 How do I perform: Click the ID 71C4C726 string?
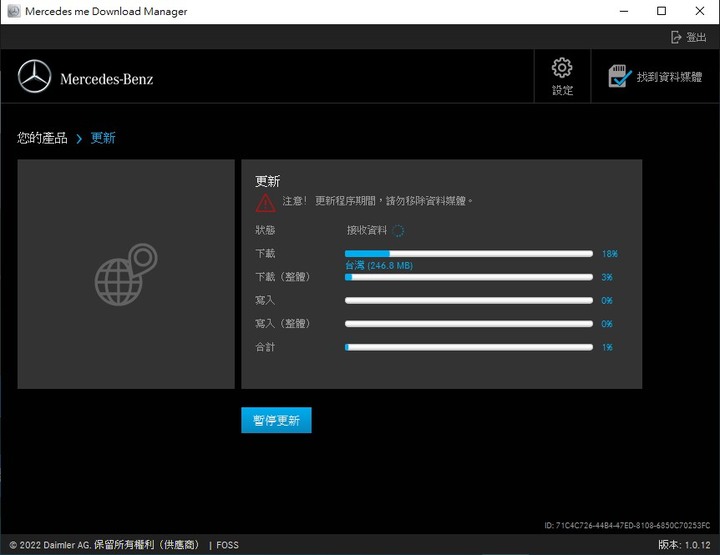pyautogui.click(x=627, y=525)
